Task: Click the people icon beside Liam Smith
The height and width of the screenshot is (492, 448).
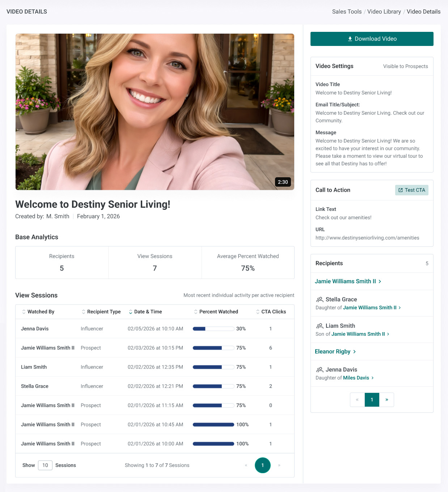Action: point(320,326)
